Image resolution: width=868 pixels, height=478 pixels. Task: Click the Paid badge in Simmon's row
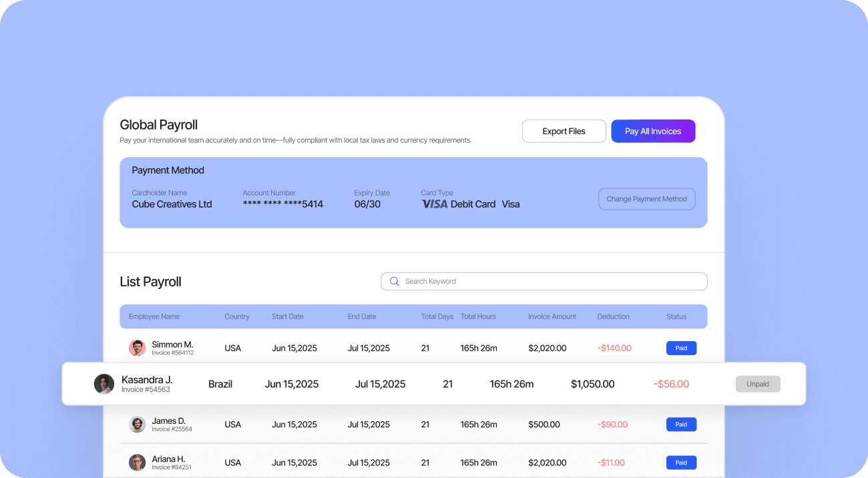tap(681, 348)
